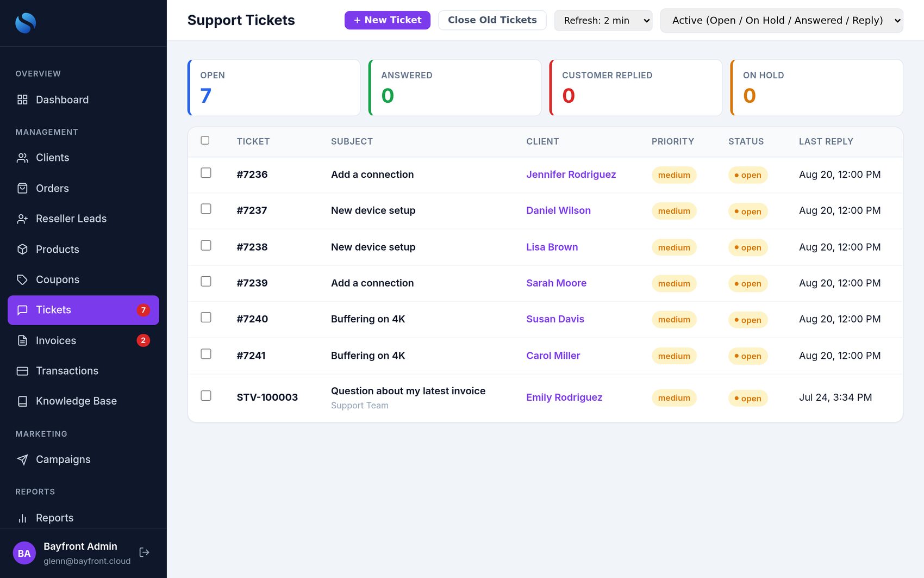The width and height of the screenshot is (924, 578).
Task: Click the Orders shopping bag icon
Action: click(x=22, y=188)
